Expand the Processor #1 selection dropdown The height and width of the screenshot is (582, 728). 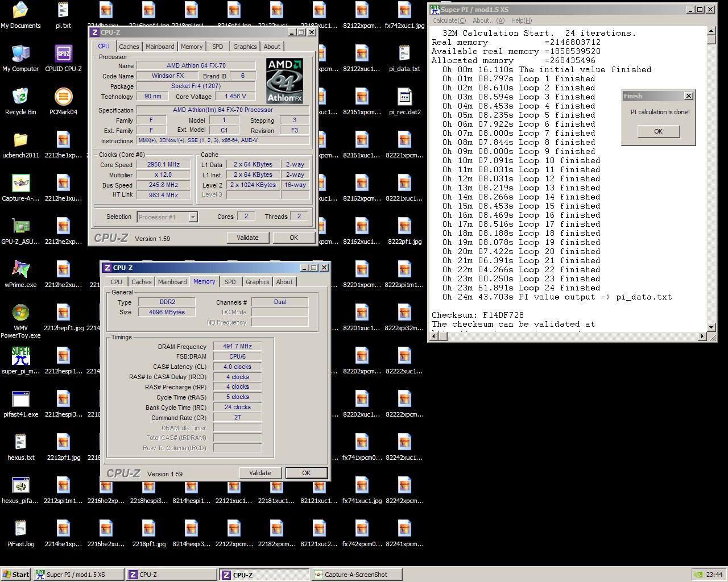193,217
